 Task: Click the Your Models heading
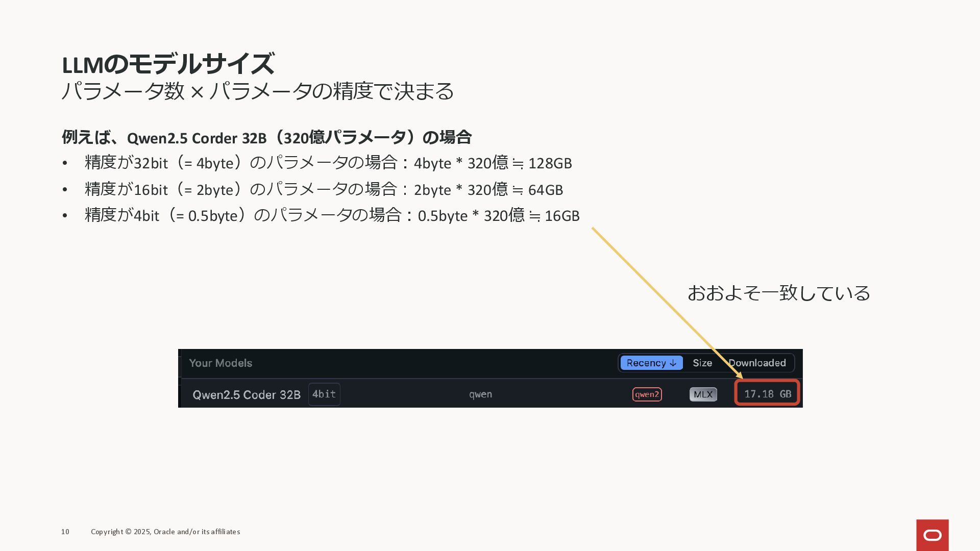[220, 363]
